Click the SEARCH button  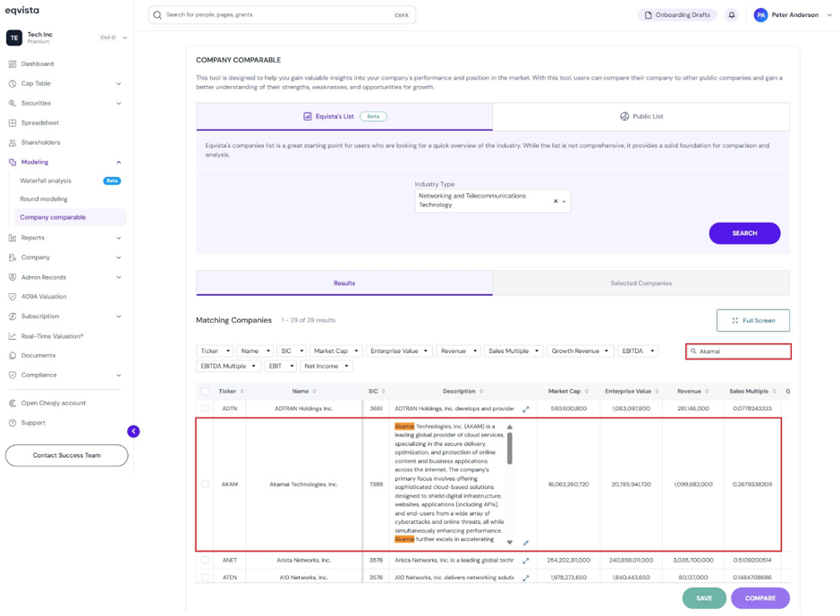point(744,233)
